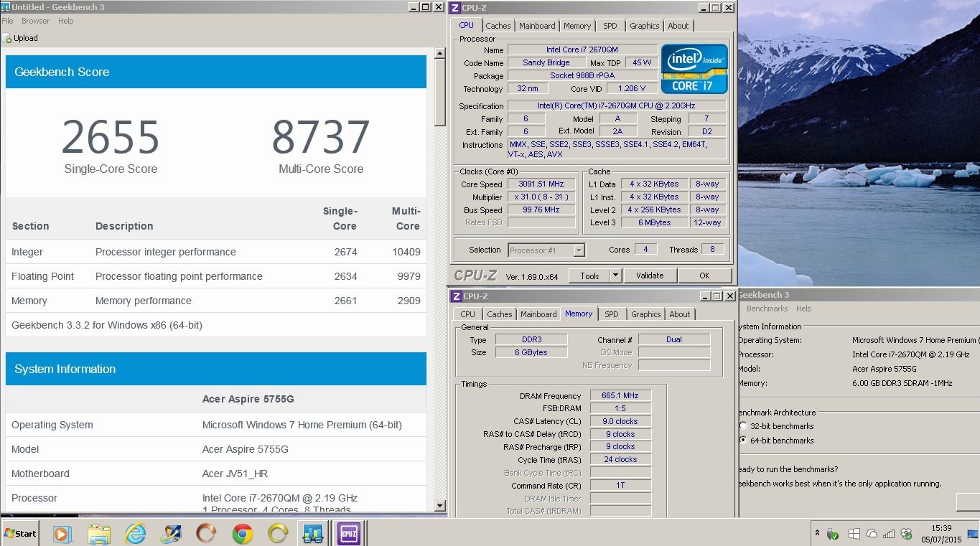980x546 pixels.
Task: Click the Level 3 cache 6 MBytes value
Action: (x=655, y=222)
